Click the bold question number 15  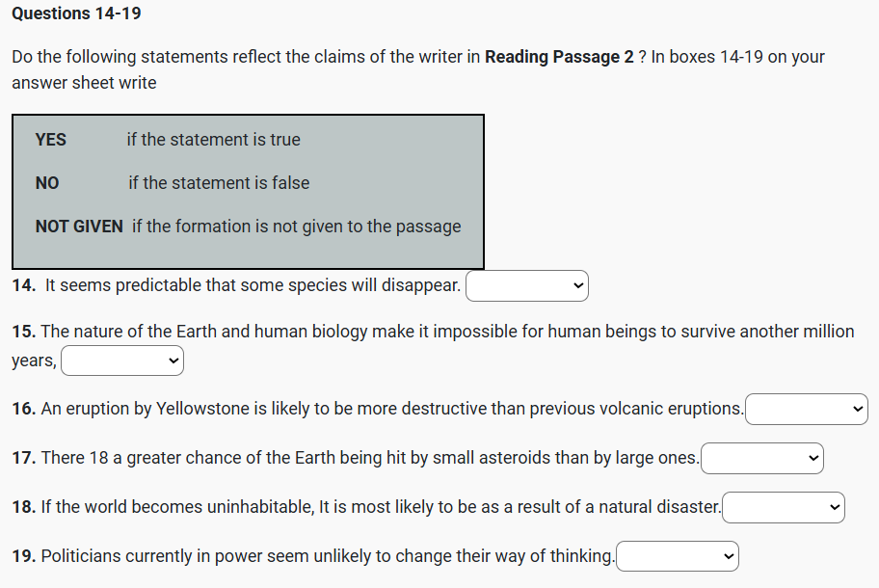pyautogui.click(x=24, y=332)
